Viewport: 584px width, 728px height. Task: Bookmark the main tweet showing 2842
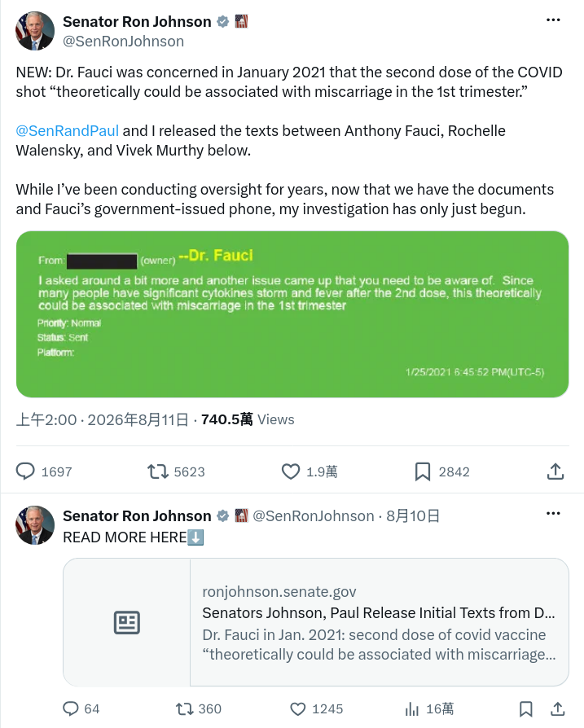coord(423,471)
